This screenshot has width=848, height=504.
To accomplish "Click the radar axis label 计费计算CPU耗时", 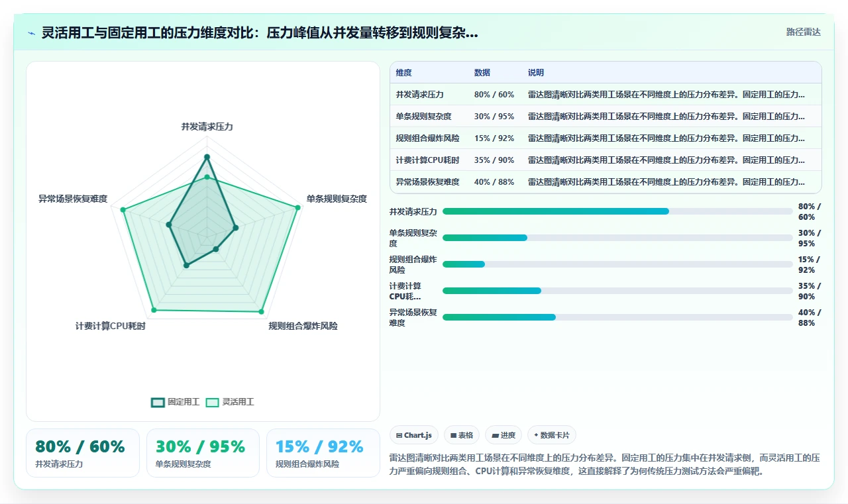I will 111,326.
